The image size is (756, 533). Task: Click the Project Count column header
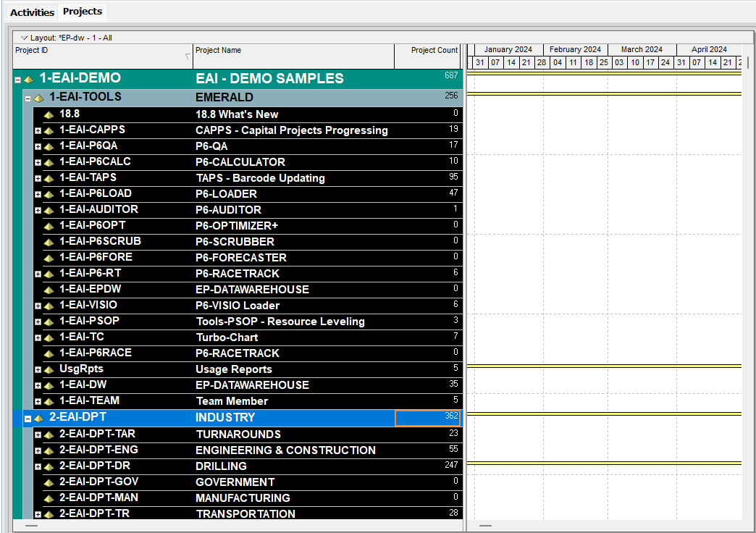428,56
